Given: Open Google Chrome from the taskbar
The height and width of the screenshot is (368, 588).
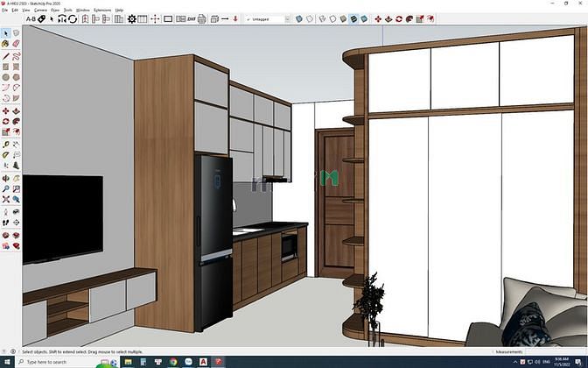Looking at the screenshot, I should (173, 362).
